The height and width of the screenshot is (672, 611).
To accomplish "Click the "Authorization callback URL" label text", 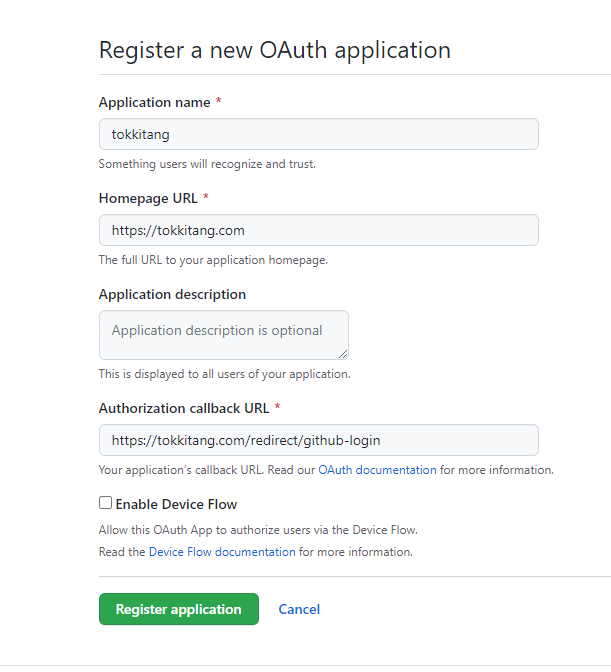I will point(184,409).
